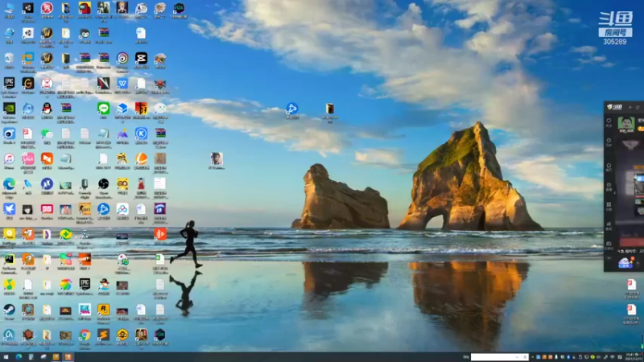Launch the Steam desktop shortcut

coord(9,310)
